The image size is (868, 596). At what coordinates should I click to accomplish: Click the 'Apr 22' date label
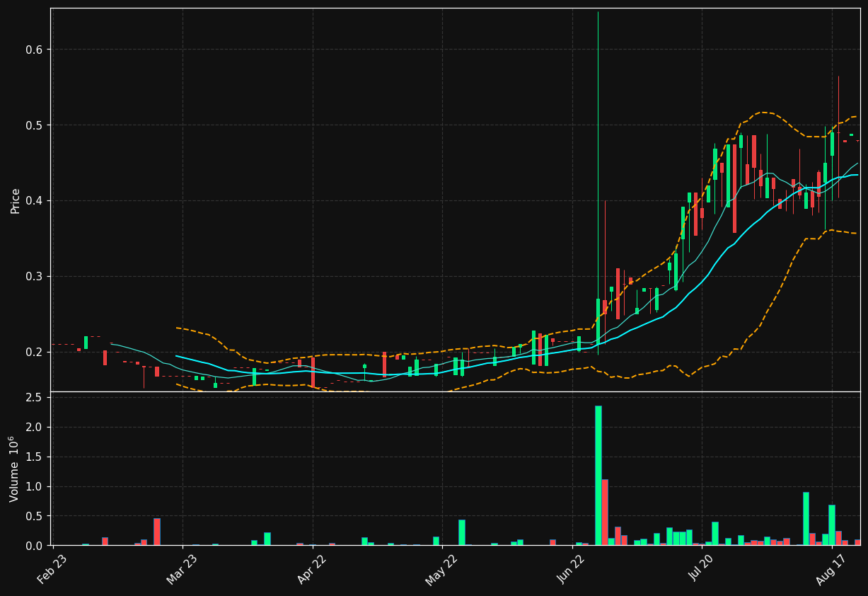[x=313, y=569]
